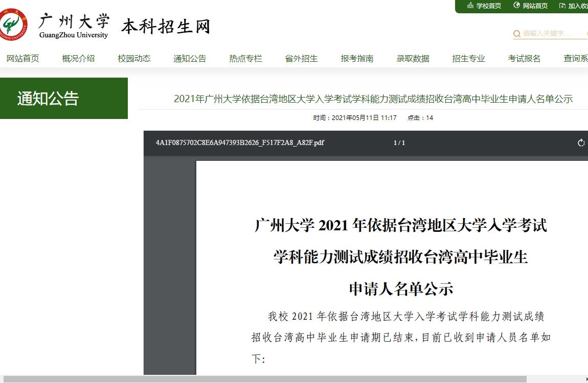Click the green 通知公告 sidebar heading
Image resolution: width=588 pixels, height=383 pixels.
64,99
